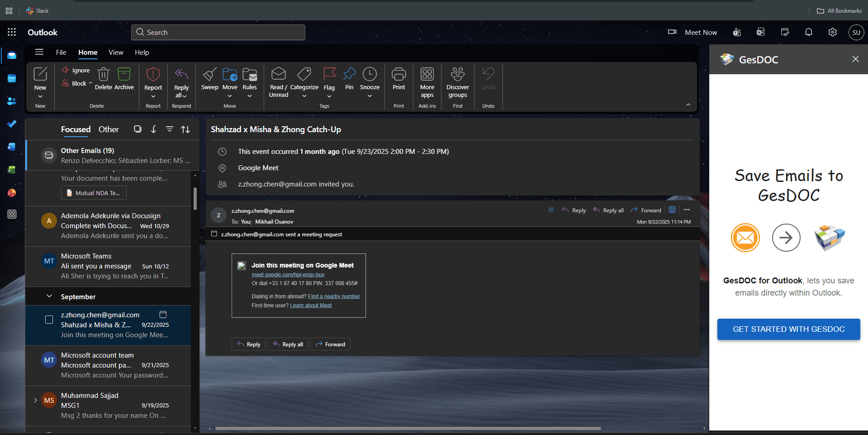This screenshot has width=868, height=435.
Task: Open the File menu
Action: pos(61,53)
